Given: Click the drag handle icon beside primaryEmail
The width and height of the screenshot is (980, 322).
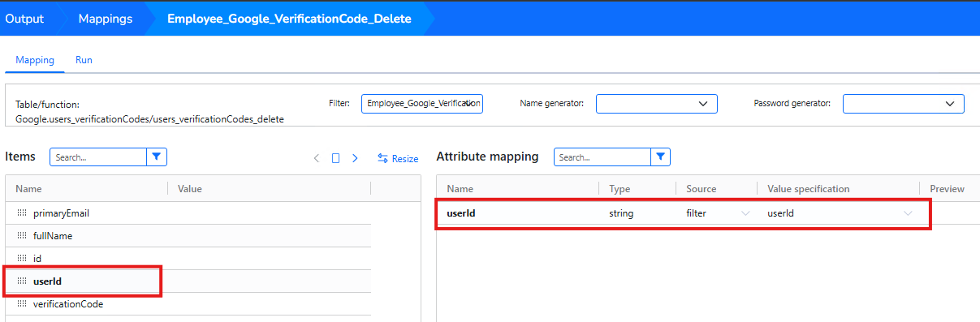Looking at the screenshot, I should (22, 213).
